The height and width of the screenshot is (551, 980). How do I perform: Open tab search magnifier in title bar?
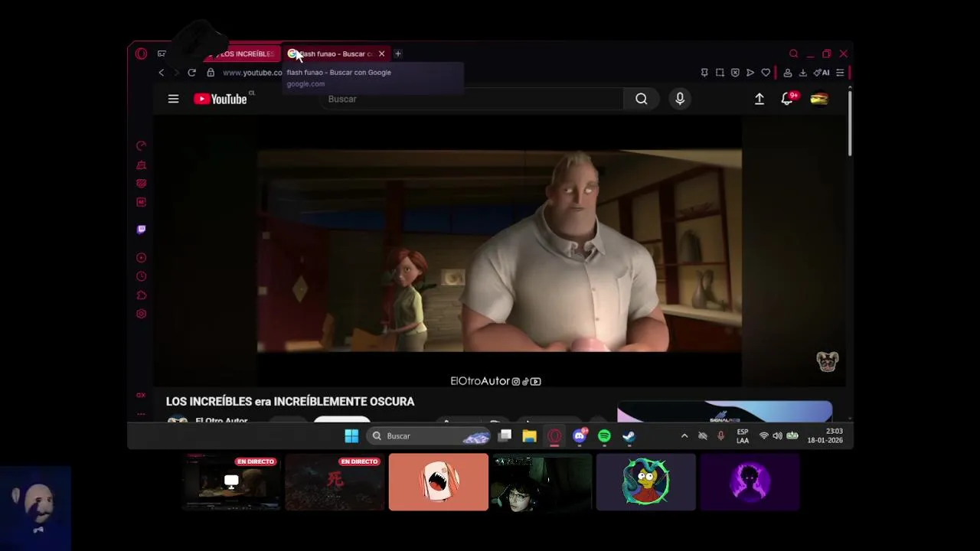click(x=794, y=54)
